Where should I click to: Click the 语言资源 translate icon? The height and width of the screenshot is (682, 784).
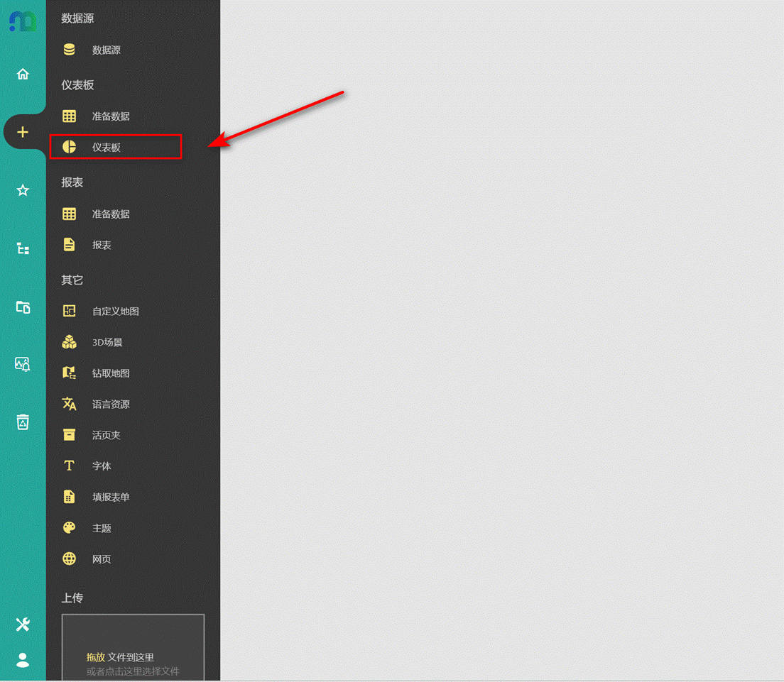click(69, 404)
